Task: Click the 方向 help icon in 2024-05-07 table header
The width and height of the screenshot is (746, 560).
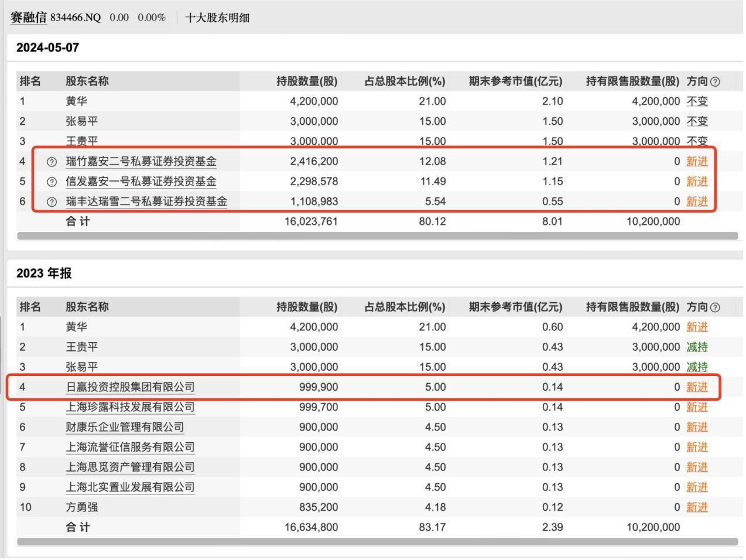Action: tap(715, 82)
